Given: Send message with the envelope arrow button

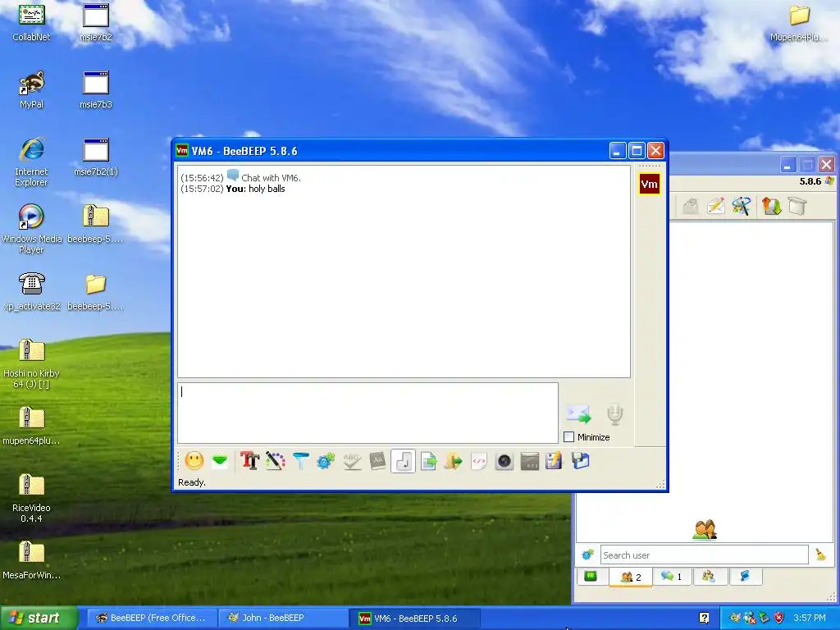Looking at the screenshot, I should tap(578, 413).
